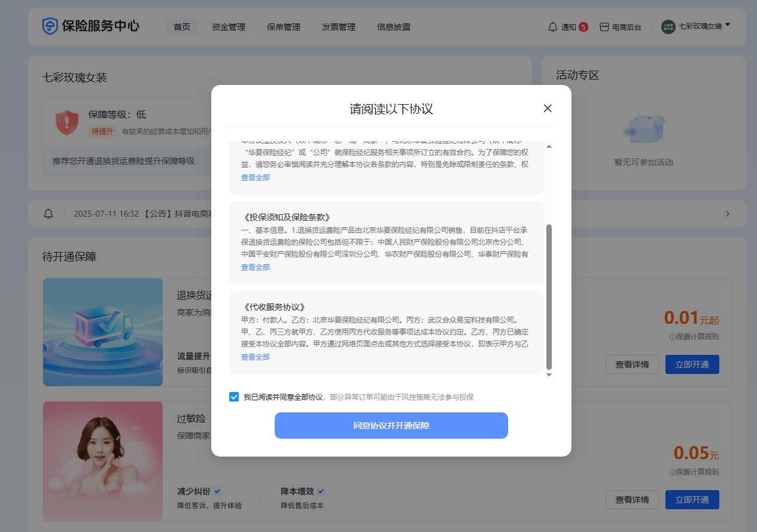Select the 首页 navigation tab
The height and width of the screenshot is (532, 757).
pos(181,27)
